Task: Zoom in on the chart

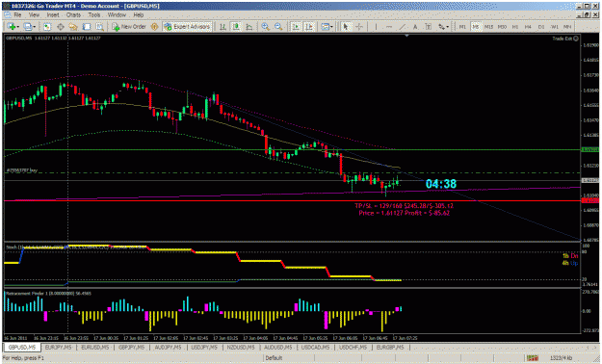Action: (265, 27)
